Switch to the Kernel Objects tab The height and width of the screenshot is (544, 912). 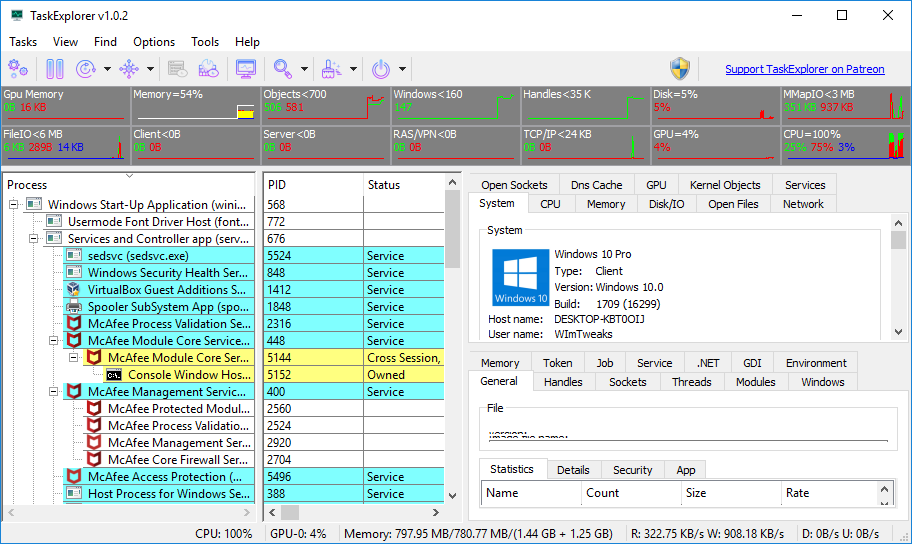(x=725, y=184)
